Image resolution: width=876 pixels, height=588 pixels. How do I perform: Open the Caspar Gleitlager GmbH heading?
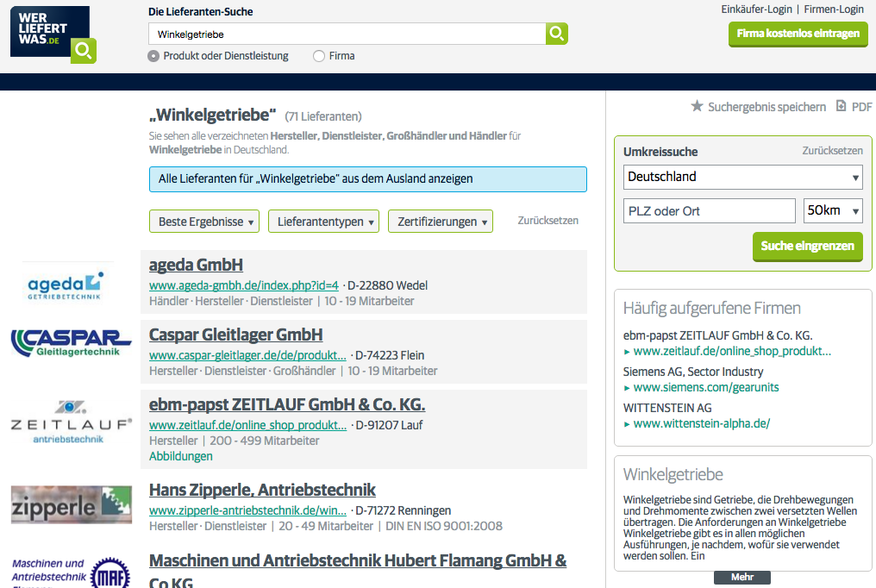235,335
